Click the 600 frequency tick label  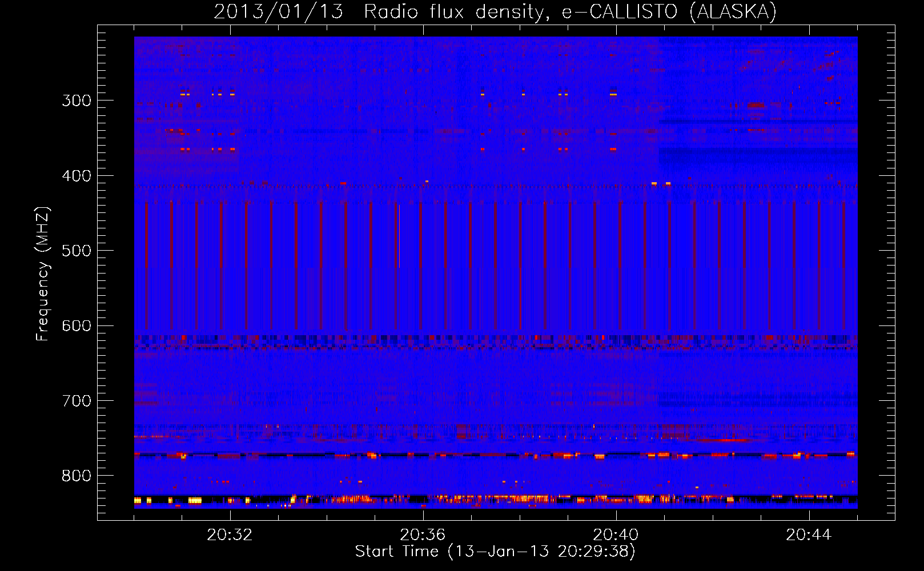(77, 326)
